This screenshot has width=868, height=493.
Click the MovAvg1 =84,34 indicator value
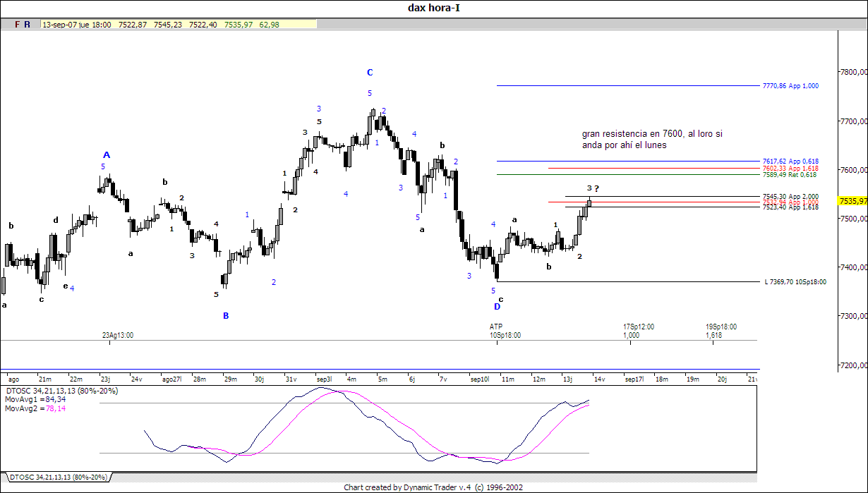(36, 399)
